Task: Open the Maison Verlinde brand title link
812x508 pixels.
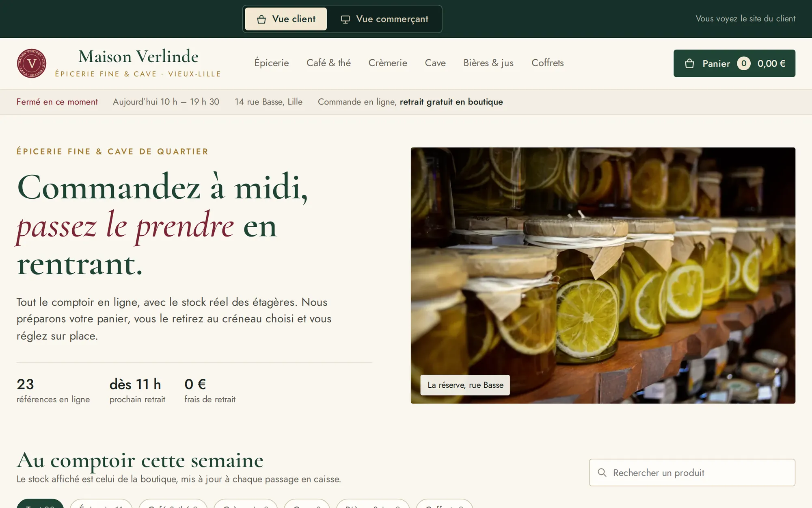Action: (x=138, y=56)
